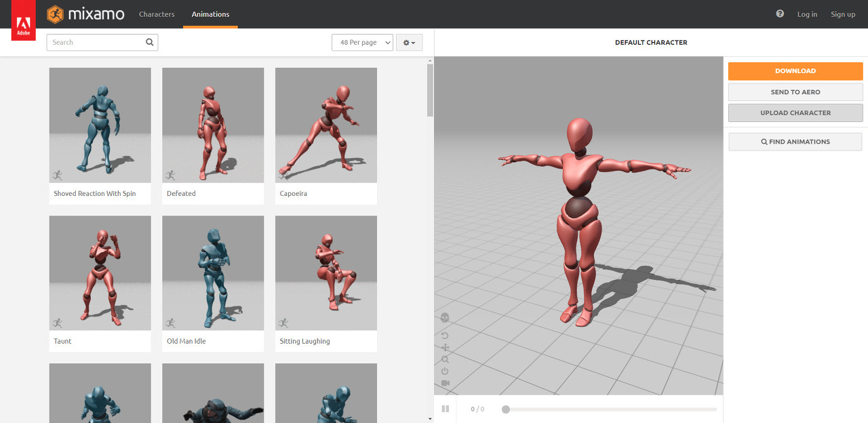Click the rotate camera icon
This screenshot has width=868, height=423.
445,336
